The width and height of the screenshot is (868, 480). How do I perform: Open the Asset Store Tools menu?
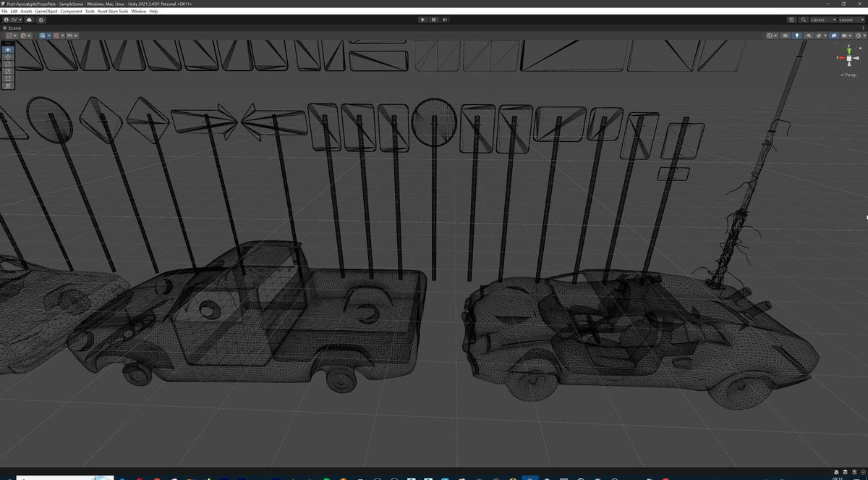111,11
